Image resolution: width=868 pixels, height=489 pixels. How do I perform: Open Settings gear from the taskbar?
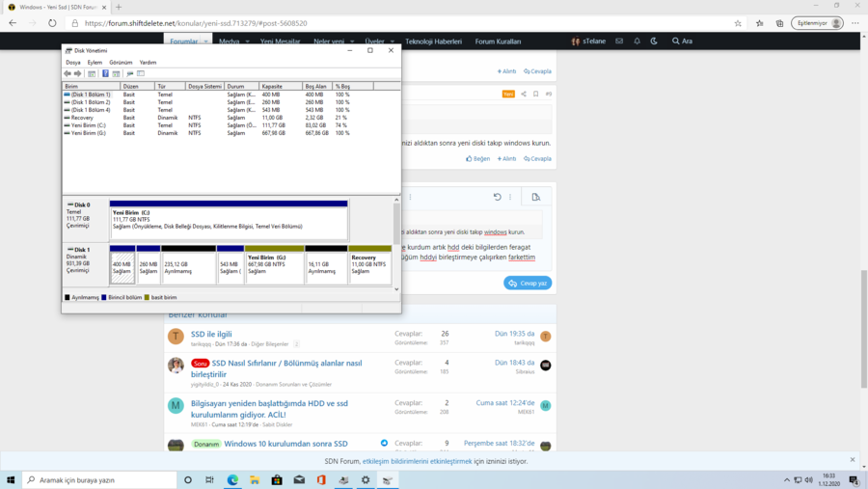point(366,479)
